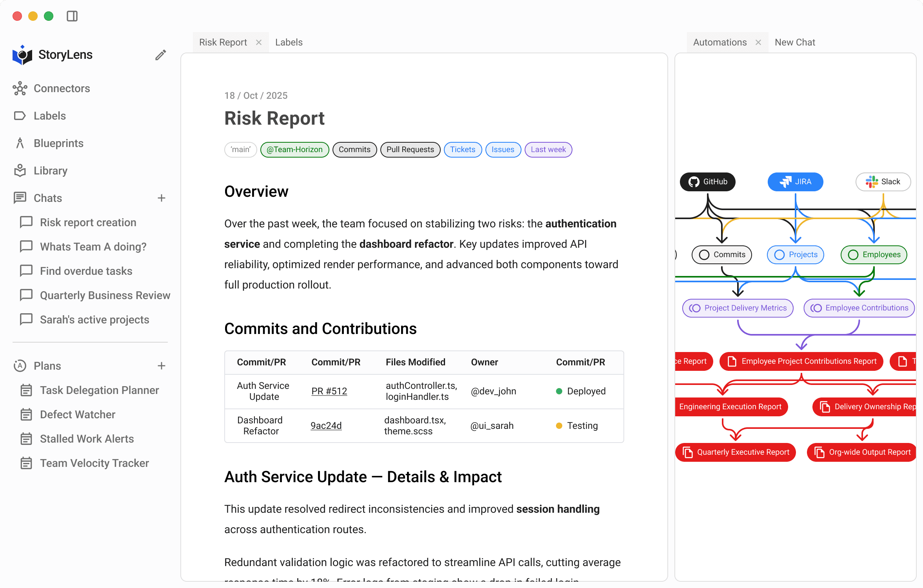This screenshot has height=588, width=923.
Task: Select the GitHub connector node
Action: pos(707,182)
